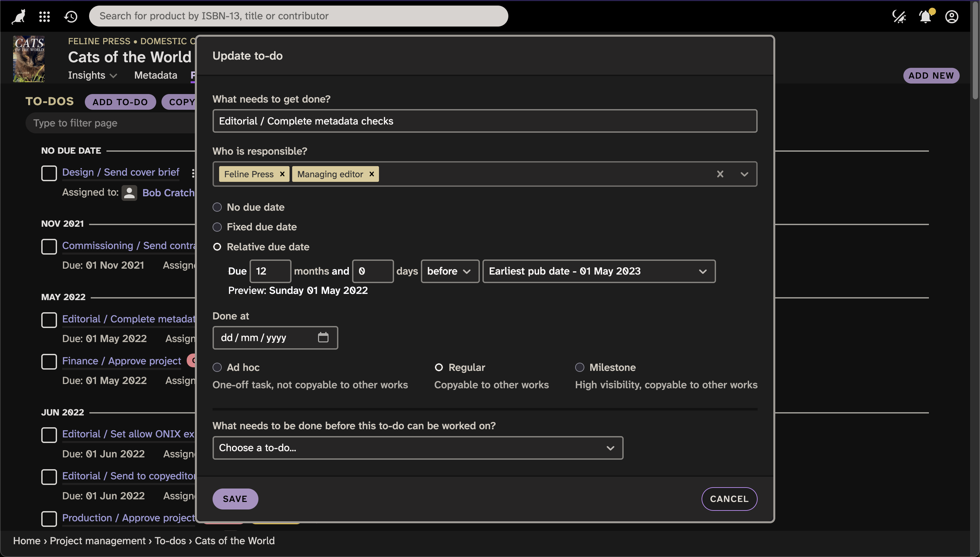Image resolution: width=980 pixels, height=557 pixels.
Task: Click the user account avatar icon
Action: pyautogui.click(x=951, y=16)
